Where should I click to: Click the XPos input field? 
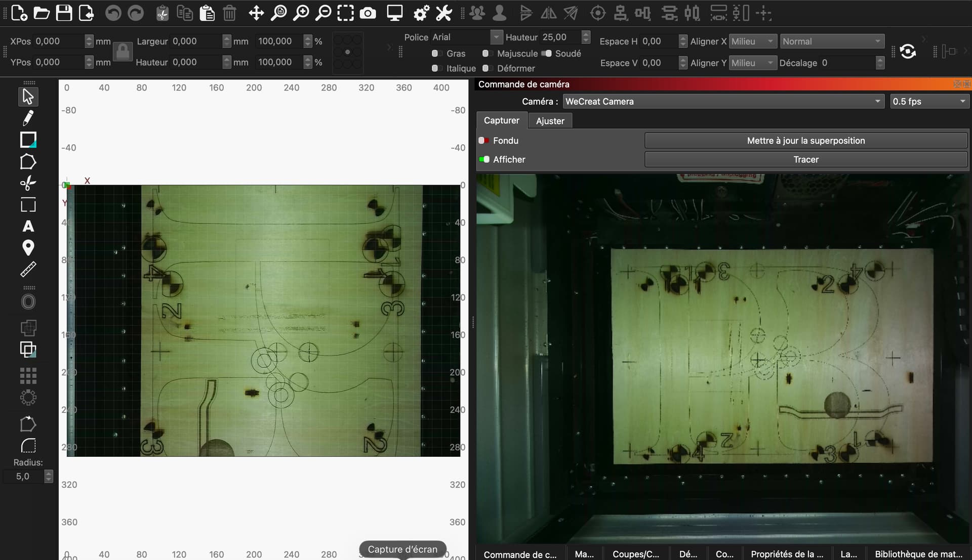coord(58,41)
